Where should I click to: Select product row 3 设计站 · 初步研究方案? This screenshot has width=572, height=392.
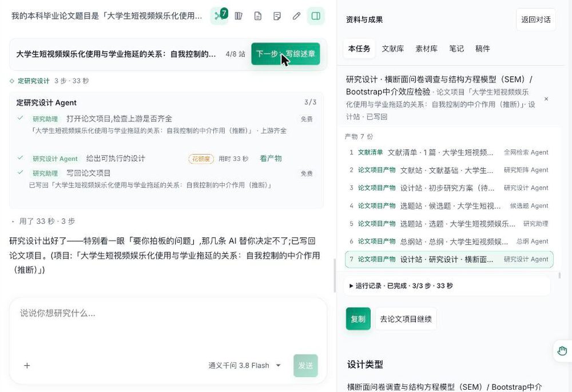click(x=448, y=188)
